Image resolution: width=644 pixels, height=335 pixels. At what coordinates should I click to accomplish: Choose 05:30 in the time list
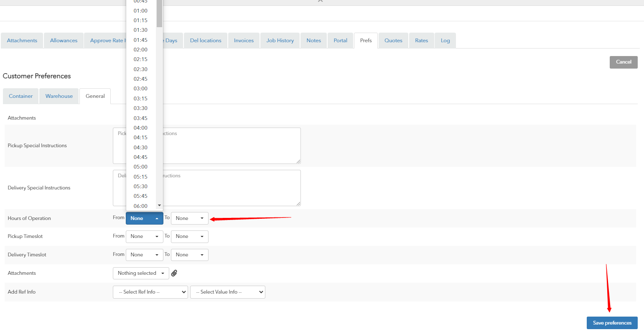141,187
